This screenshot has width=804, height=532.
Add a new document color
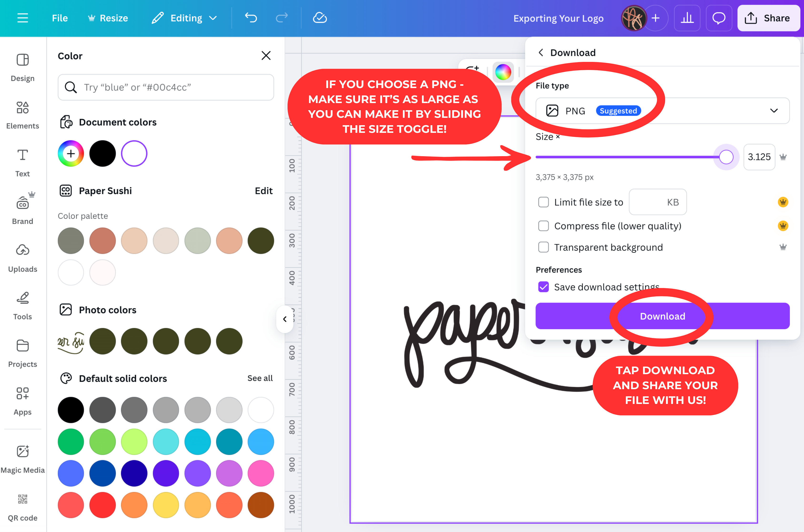[71, 153]
